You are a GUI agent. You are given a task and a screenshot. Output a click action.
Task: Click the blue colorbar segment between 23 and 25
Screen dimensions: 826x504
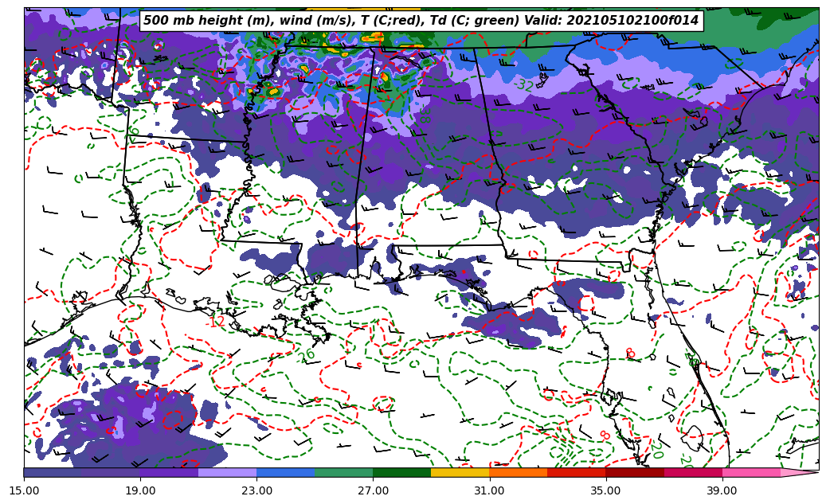point(285,472)
